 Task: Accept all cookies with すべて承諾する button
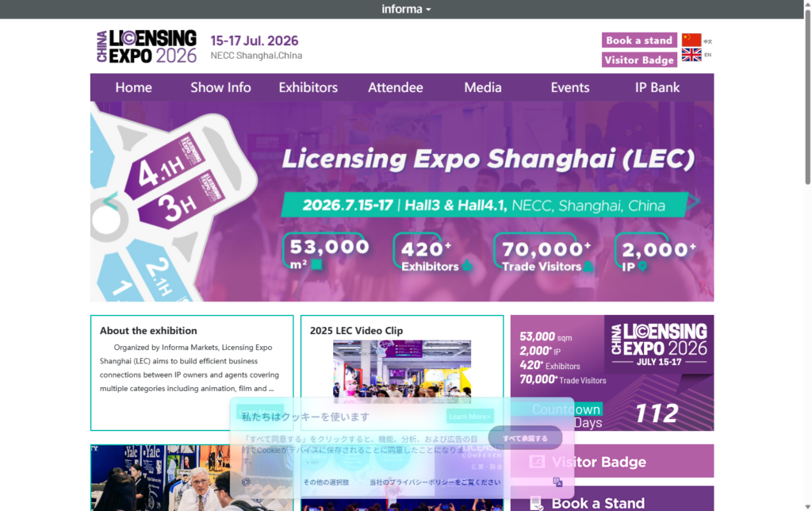(x=525, y=438)
